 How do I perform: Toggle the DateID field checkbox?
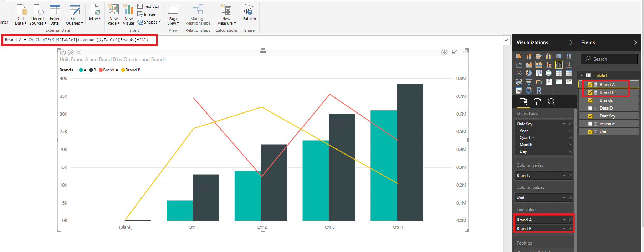click(590, 108)
